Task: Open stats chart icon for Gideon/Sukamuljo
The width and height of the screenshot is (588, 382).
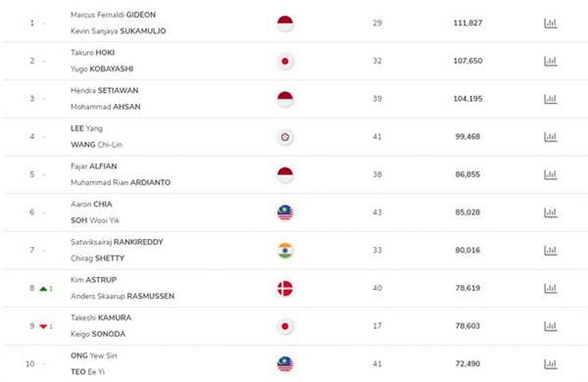Action: coord(550,24)
